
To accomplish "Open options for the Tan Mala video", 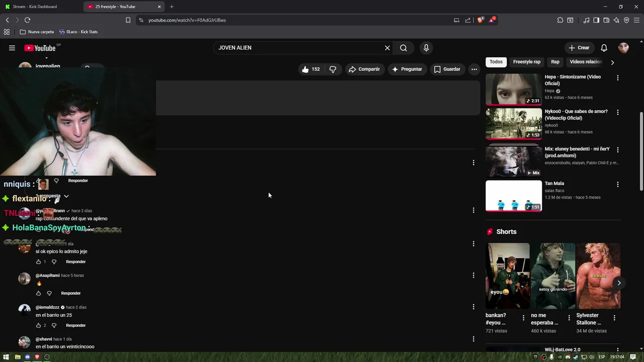I will (618, 185).
